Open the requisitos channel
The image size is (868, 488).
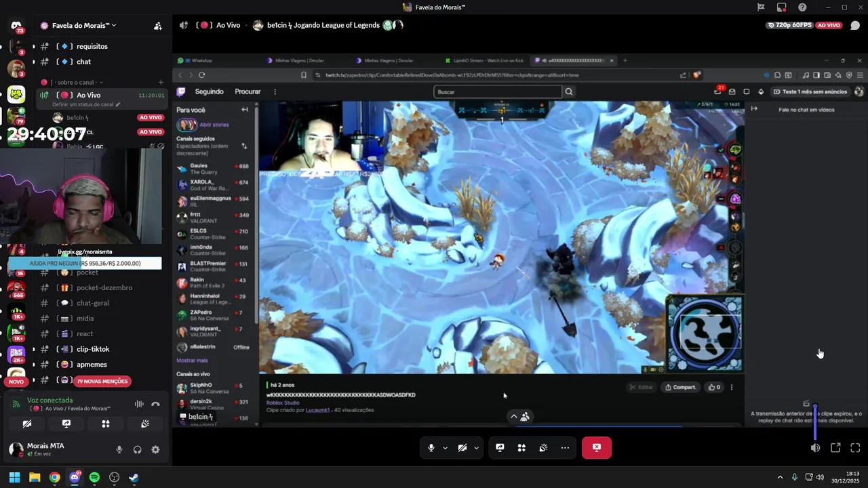click(x=92, y=46)
